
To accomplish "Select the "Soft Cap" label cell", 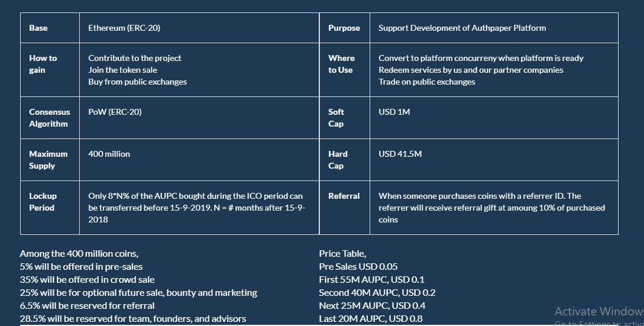I will coord(336,118).
